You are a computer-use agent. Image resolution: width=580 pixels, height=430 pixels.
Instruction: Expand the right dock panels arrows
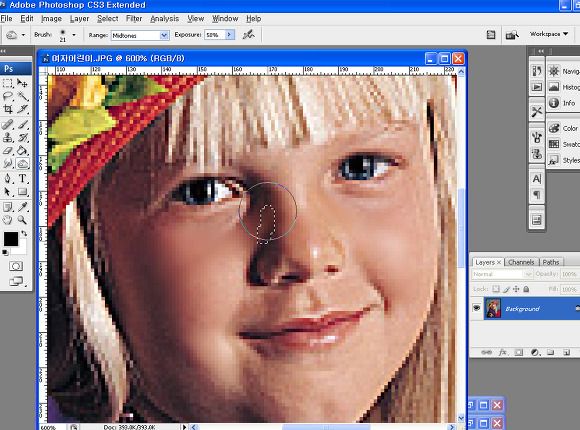click(541, 51)
